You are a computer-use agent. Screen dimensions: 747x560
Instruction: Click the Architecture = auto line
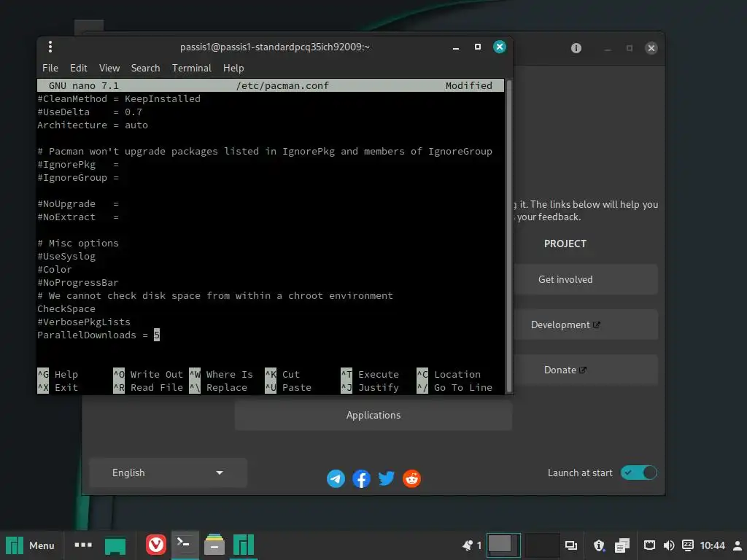(93, 125)
